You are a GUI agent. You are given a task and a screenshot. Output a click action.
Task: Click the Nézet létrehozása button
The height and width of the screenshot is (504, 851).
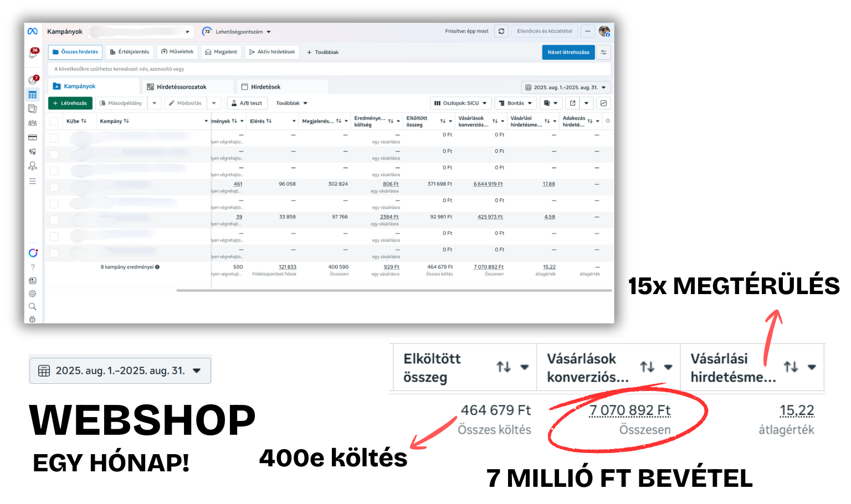click(x=568, y=52)
